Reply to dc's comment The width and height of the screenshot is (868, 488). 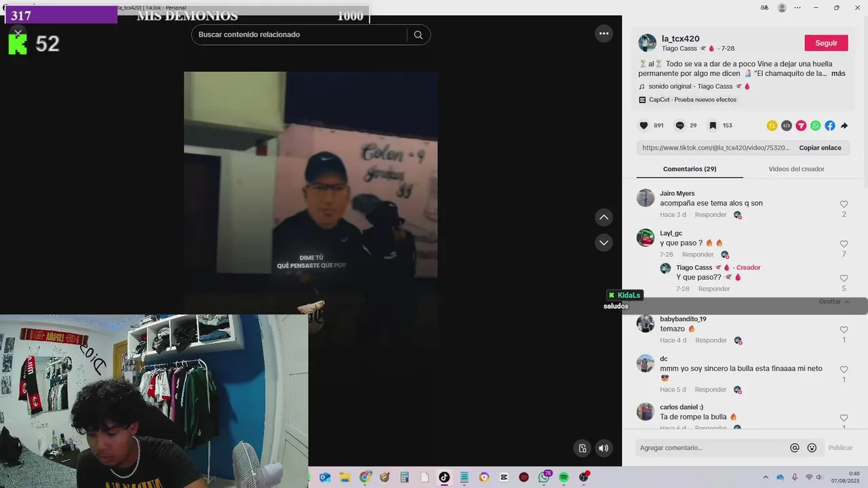point(711,390)
